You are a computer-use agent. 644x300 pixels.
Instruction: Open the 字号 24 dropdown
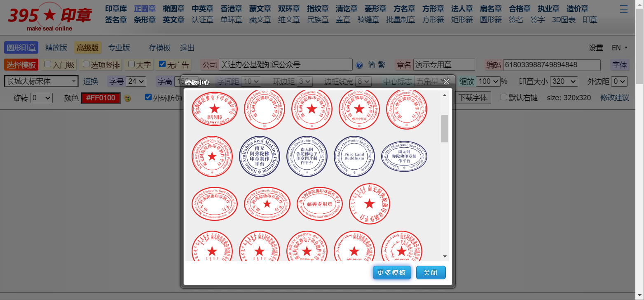coord(136,81)
